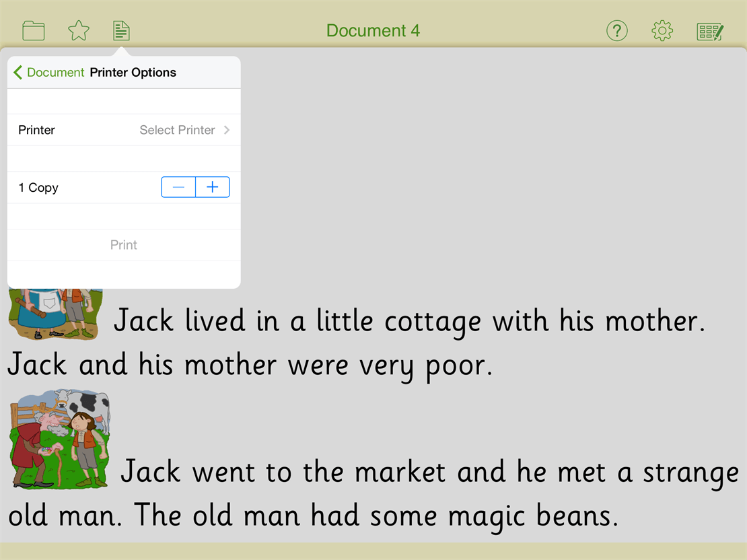Increase copies with the plus button
Image resolution: width=747 pixels, height=560 pixels.
(213, 187)
